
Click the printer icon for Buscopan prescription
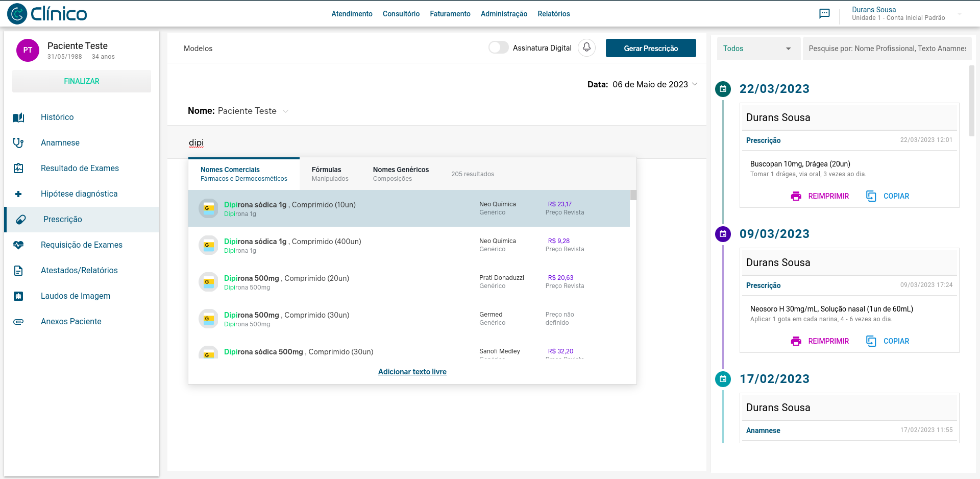pos(796,196)
